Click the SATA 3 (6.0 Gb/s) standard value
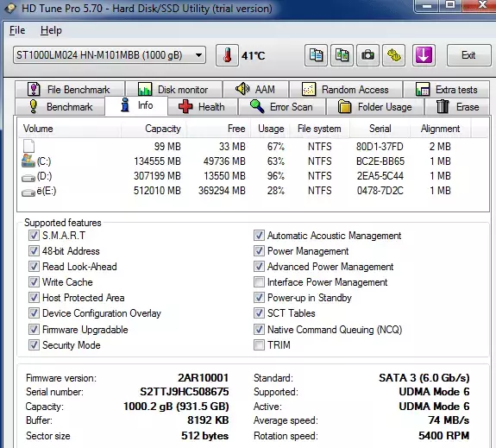Image resolution: width=496 pixels, height=448 pixels. pyautogui.click(x=424, y=378)
